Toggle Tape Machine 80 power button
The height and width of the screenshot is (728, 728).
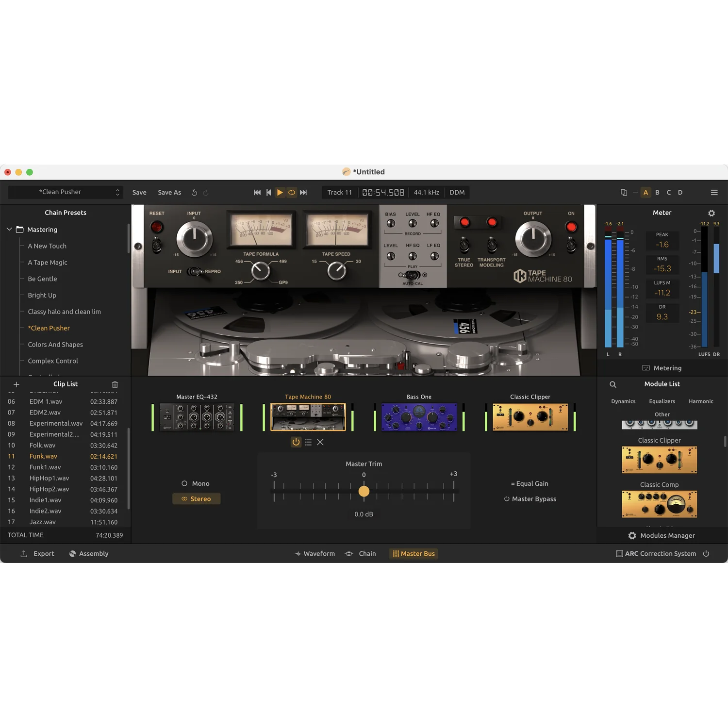(x=296, y=442)
